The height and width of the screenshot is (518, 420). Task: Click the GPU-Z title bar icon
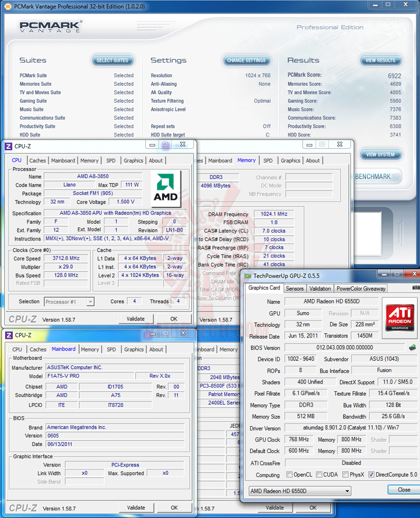point(247,276)
